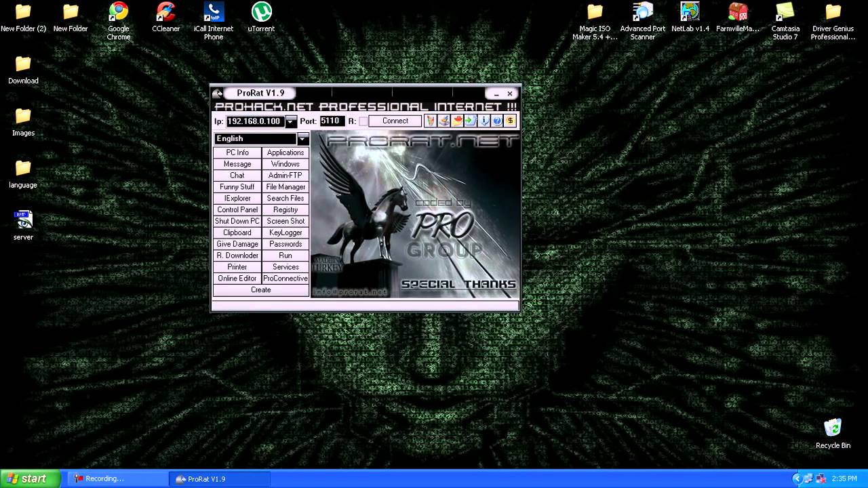This screenshot has height=488, width=868.
Task: Click the Printer button
Action: tap(237, 268)
